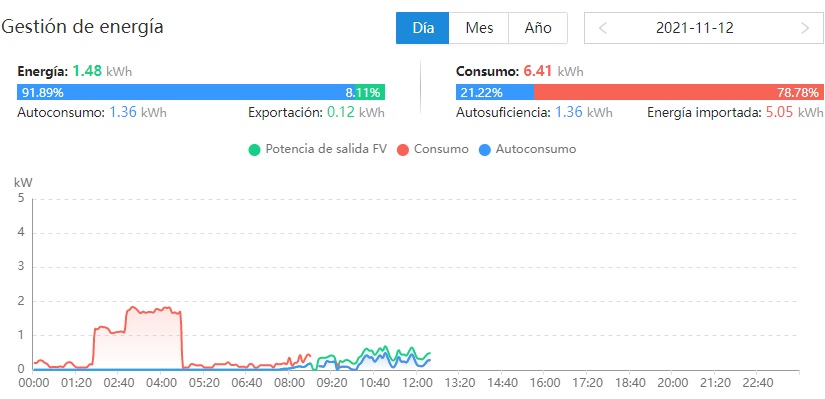Click the blue 21.22% autosuficiencia bar segment
825x399 pixels.
495,93
